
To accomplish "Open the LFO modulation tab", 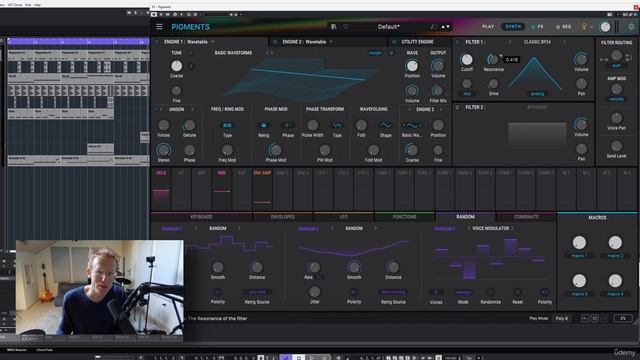I will tap(344, 217).
